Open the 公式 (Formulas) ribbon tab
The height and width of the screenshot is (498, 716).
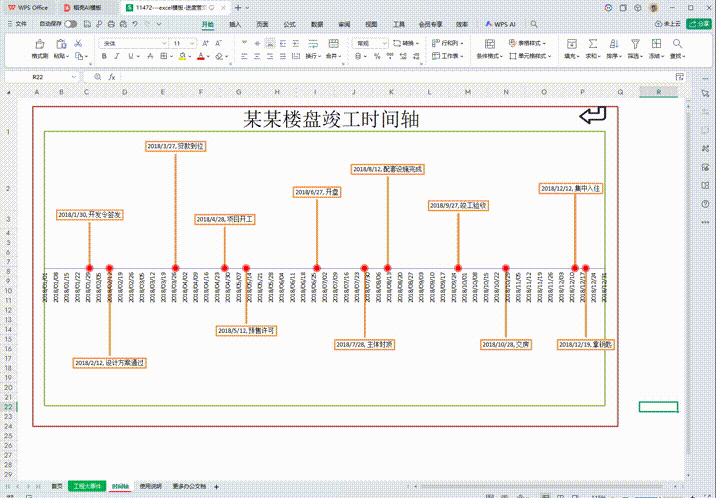[289, 24]
